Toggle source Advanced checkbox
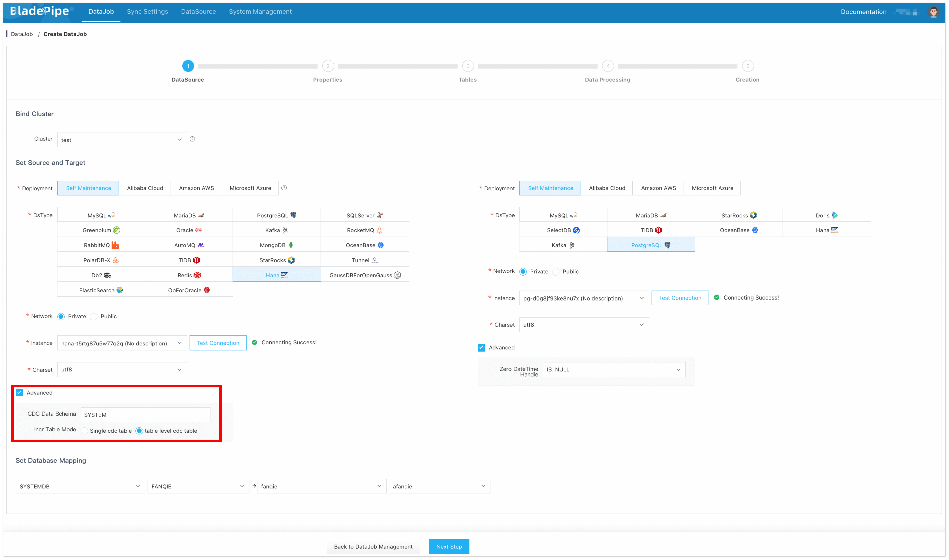Viewport: 949px width, 560px height. [19, 393]
